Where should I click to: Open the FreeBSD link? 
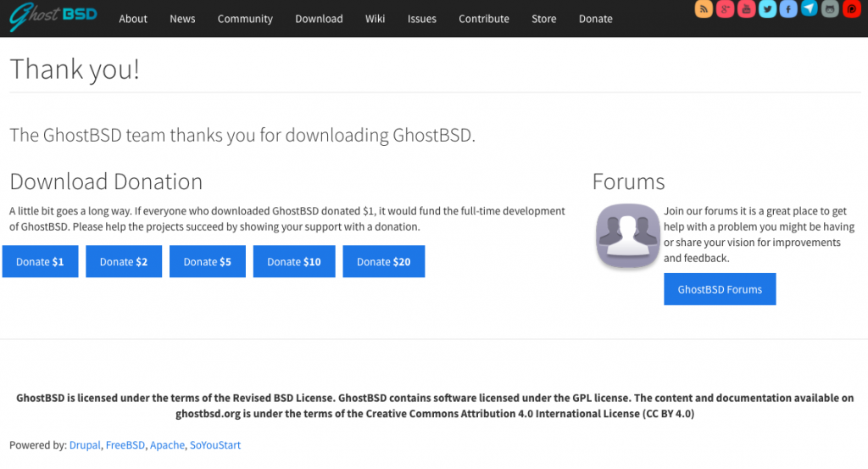125,445
